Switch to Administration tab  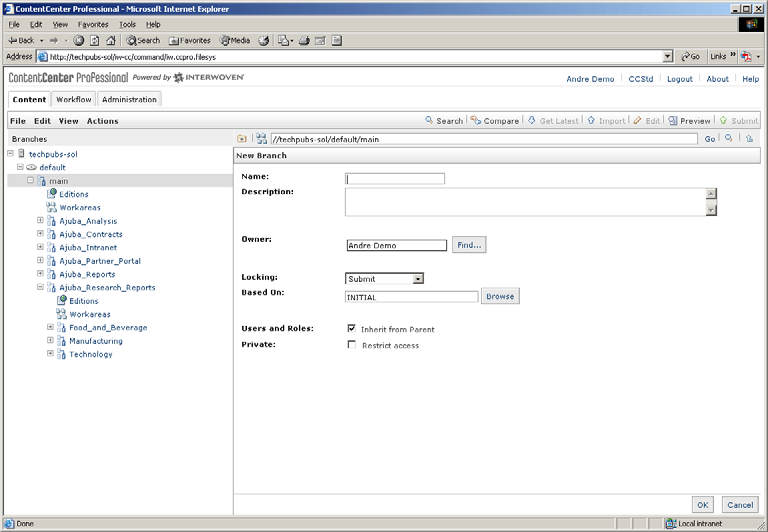(x=129, y=99)
